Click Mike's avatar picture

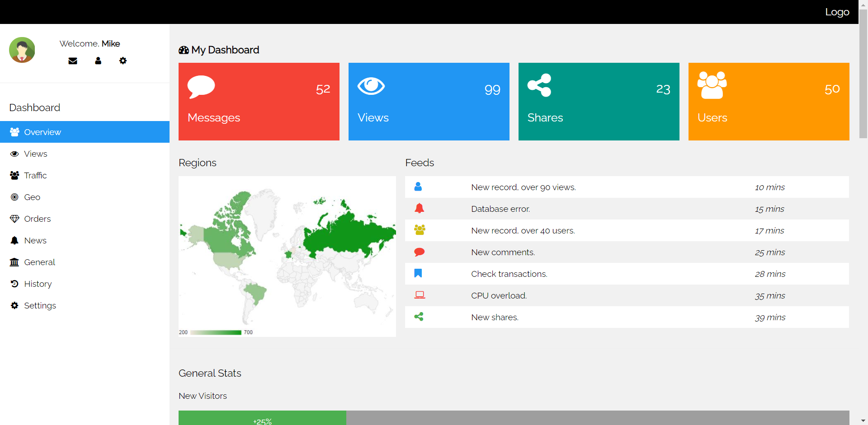[22, 50]
